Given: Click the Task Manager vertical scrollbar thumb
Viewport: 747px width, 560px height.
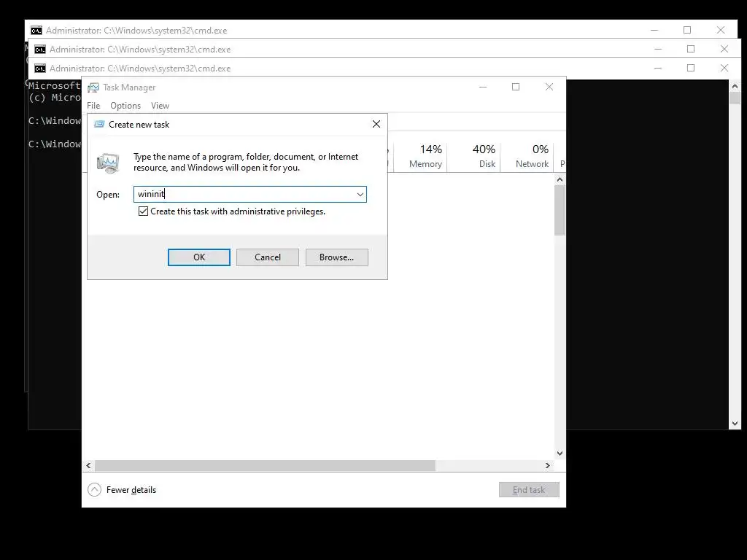Looking at the screenshot, I should 560,211.
